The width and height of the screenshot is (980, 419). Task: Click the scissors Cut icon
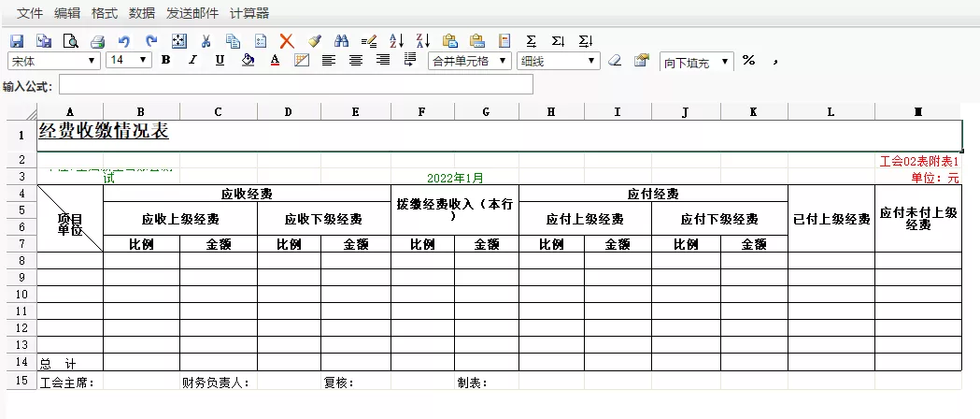[206, 41]
